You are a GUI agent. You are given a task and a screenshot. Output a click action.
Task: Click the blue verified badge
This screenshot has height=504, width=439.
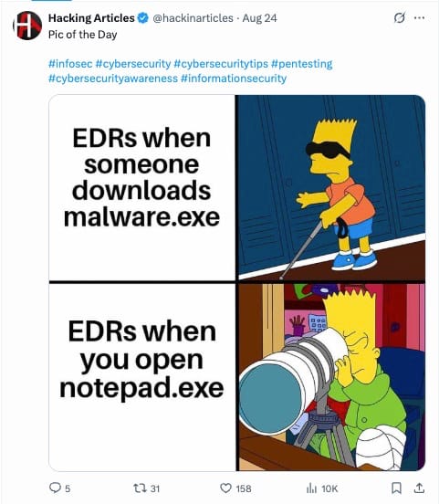click(x=143, y=18)
